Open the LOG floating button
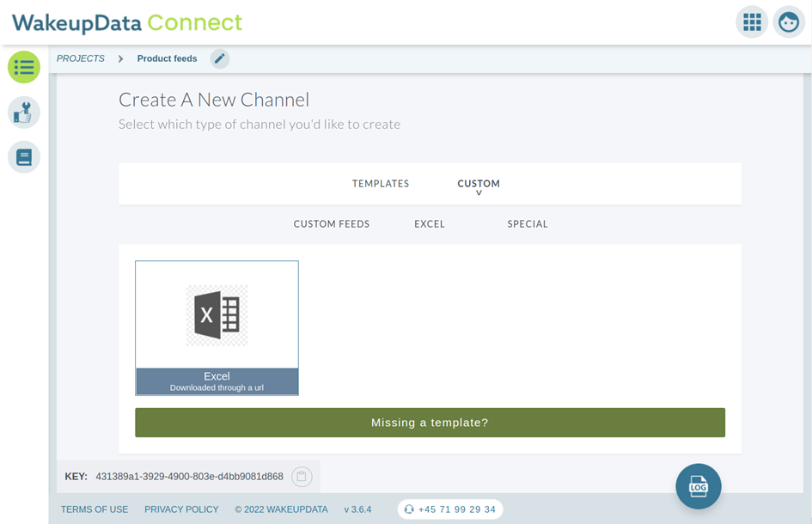The width and height of the screenshot is (812, 524). click(x=698, y=486)
